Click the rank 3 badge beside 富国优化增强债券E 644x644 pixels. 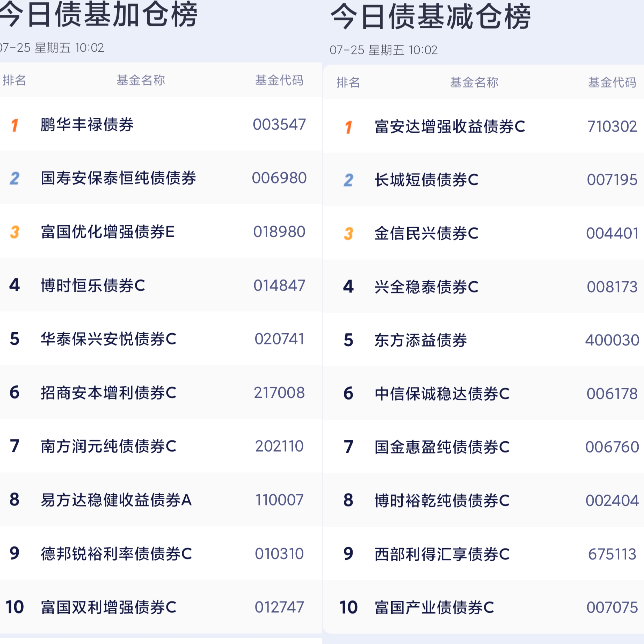pos(15,232)
